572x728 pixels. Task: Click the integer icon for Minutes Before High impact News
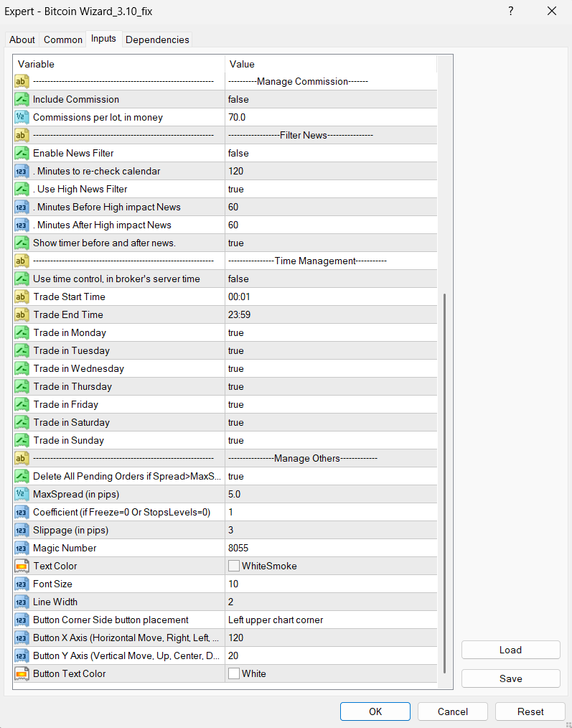click(22, 207)
